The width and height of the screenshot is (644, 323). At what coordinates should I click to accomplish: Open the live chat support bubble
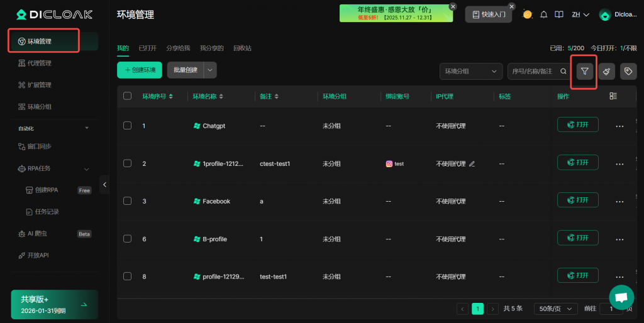[x=621, y=297]
